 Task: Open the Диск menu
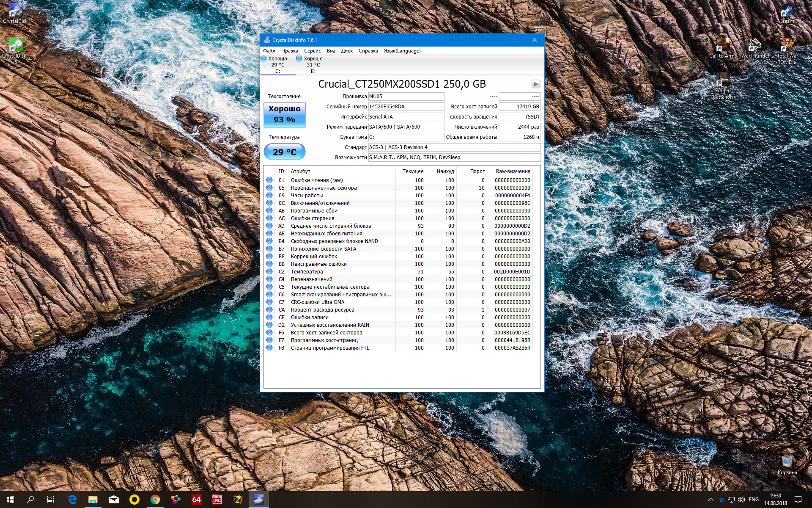[347, 51]
